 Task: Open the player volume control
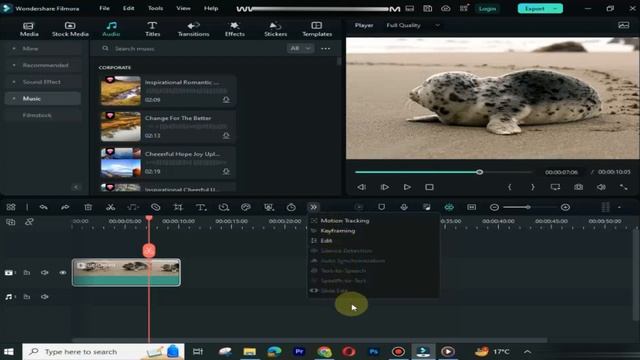pyautogui.click(x=601, y=187)
